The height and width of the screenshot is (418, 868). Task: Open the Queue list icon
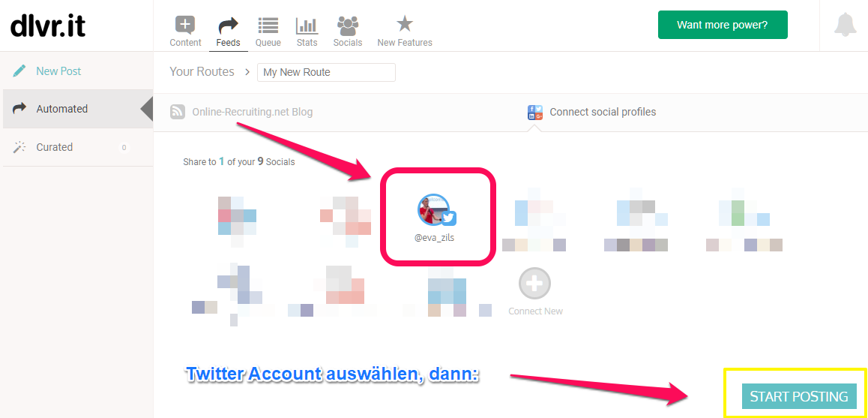[268, 25]
